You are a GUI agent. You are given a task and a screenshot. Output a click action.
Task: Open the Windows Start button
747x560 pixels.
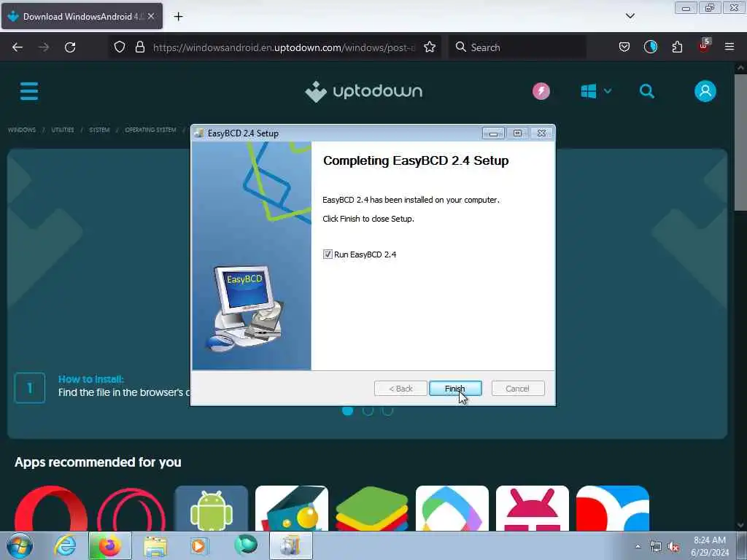tap(20, 545)
